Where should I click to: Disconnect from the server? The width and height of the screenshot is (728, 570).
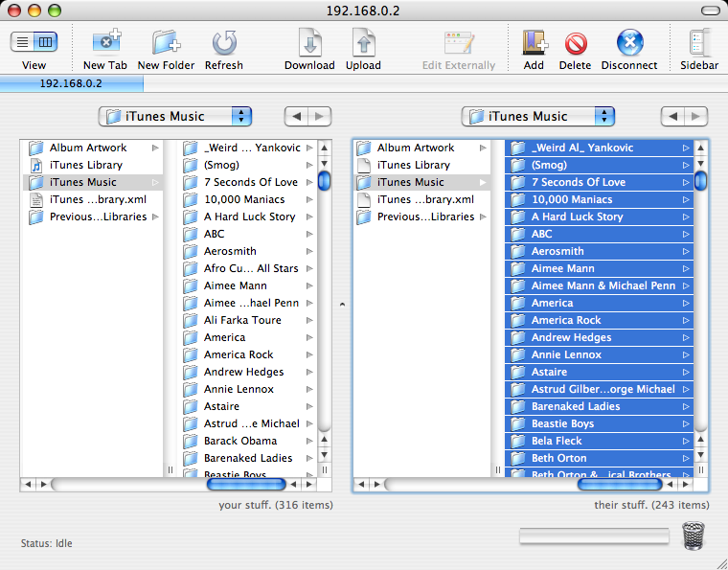coord(629,42)
